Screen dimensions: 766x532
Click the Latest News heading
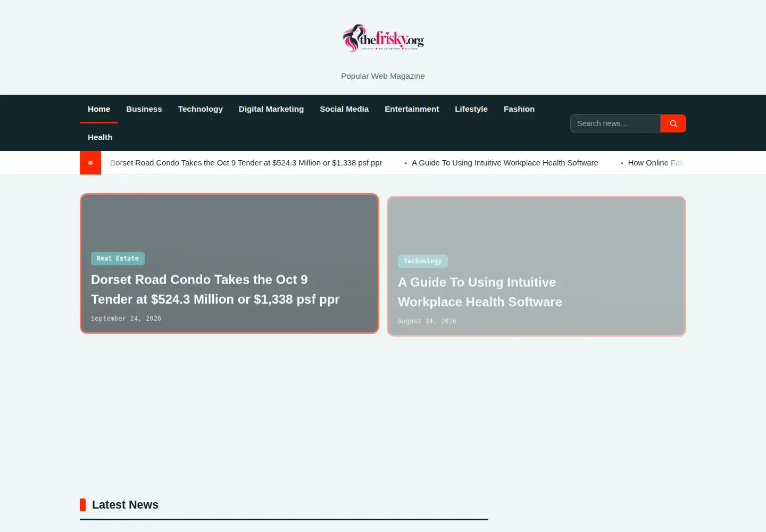tap(125, 505)
